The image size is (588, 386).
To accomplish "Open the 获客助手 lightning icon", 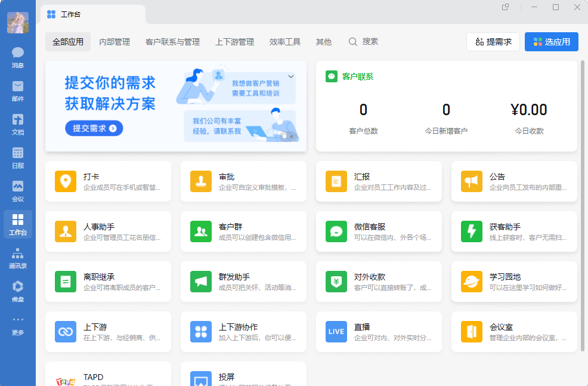I will [x=471, y=231].
